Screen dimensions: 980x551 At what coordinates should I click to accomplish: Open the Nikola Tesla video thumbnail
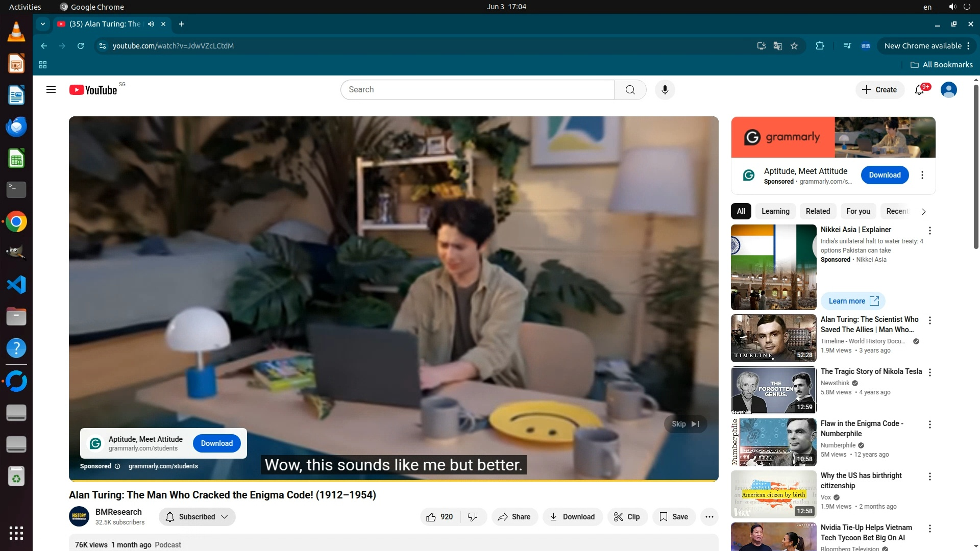click(x=773, y=390)
